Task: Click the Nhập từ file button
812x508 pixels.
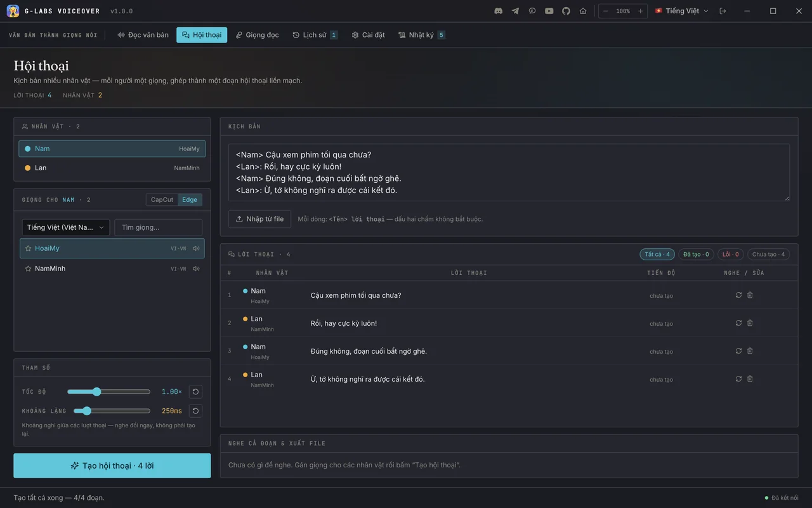Action: tap(260, 219)
